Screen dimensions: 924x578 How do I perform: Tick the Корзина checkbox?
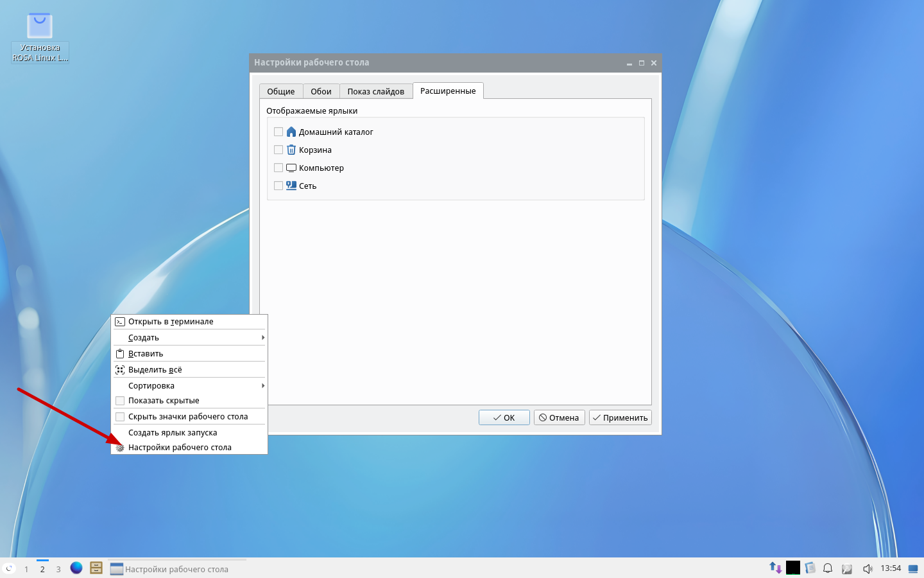coord(278,150)
